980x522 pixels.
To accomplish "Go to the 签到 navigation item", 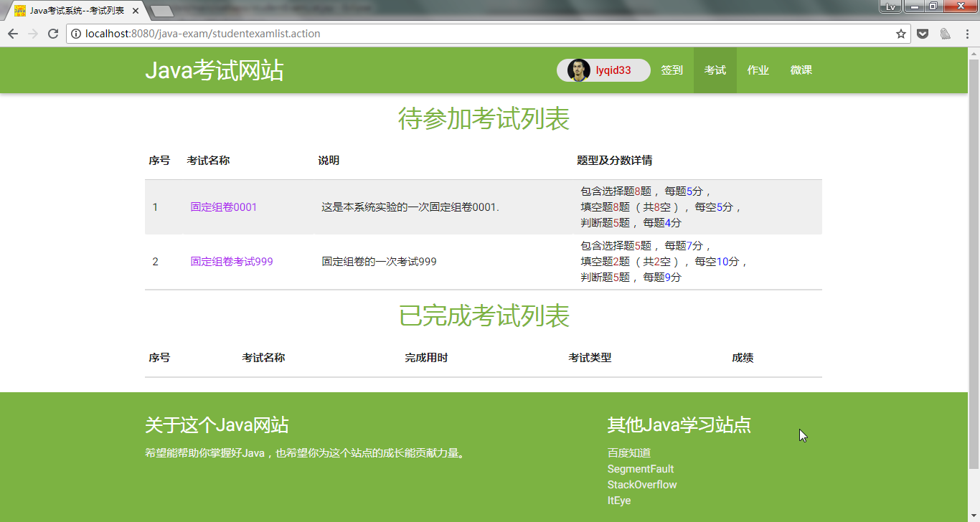I will 672,70.
